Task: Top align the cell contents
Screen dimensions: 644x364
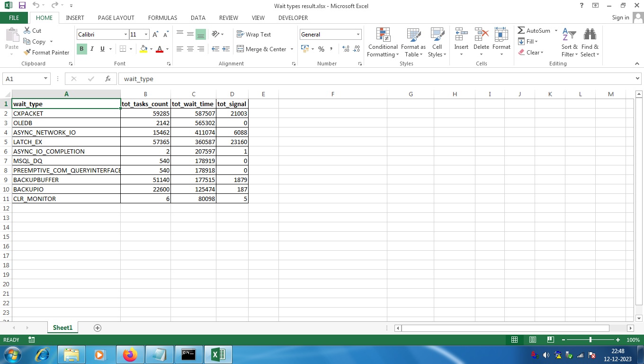Action: point(180,34)
